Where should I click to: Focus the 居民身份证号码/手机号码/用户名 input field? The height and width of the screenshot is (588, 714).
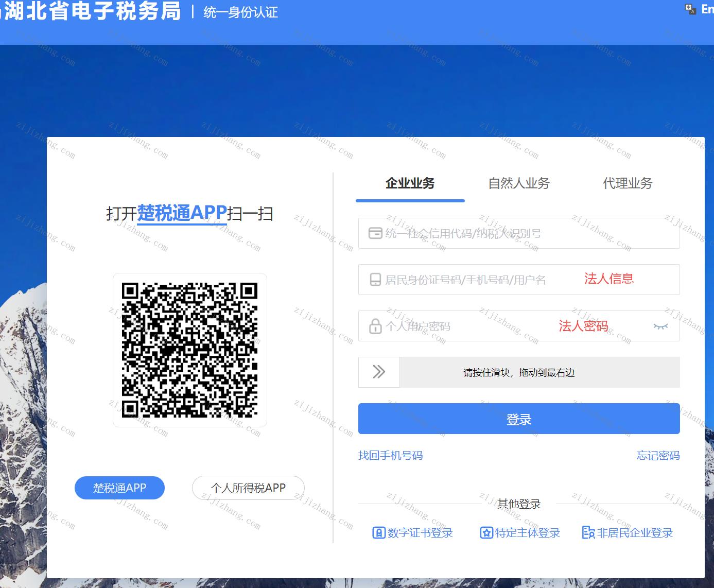click(x=519, y=280)
